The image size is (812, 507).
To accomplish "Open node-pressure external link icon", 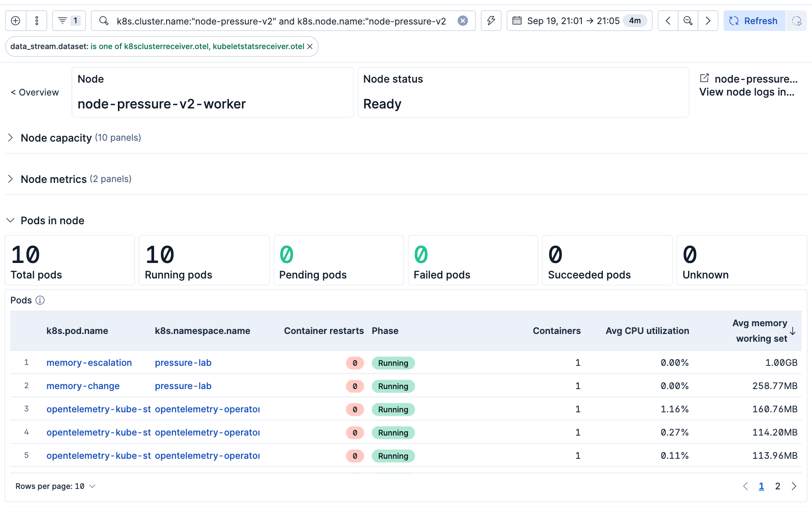I will point(704,78).
